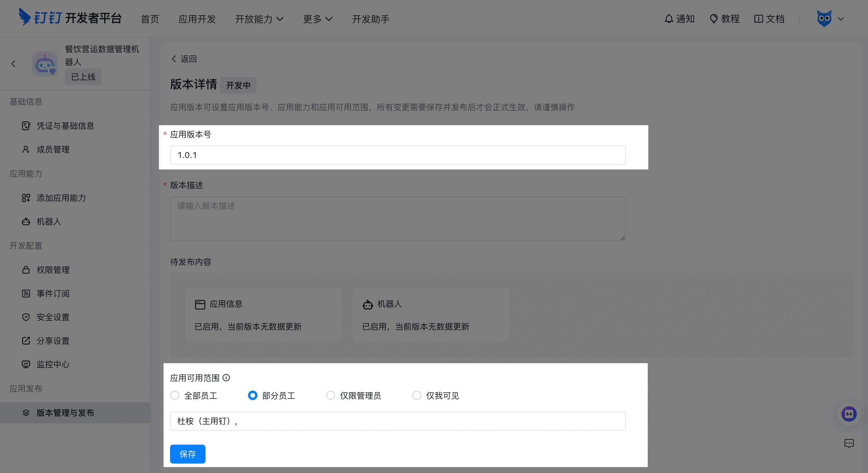
Task: Click the 监控中心 monitor icon
Action: tap(26, 364)
